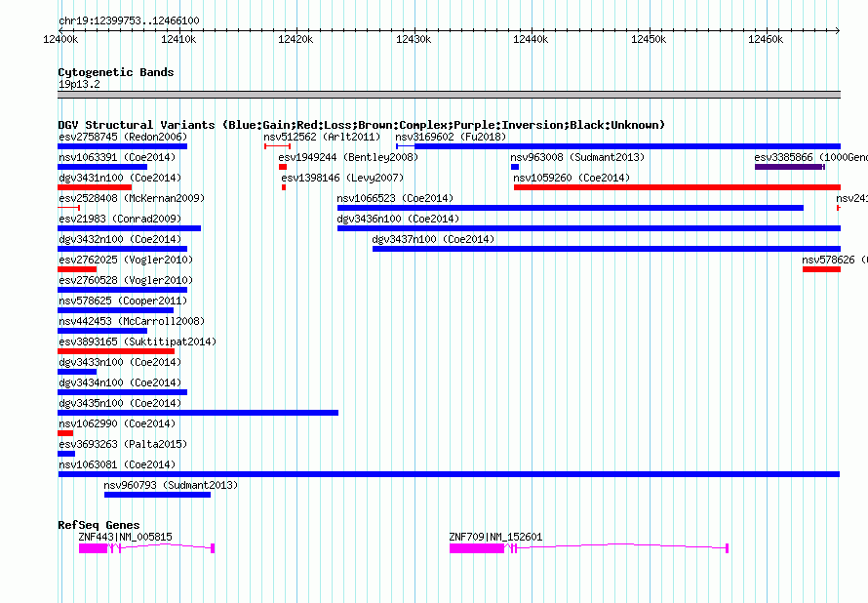Image resolution: width=868 pixels, height=603 pixels.
Task: Click nsv578625 (Cooper2011) label
Action: click(123, 301)
